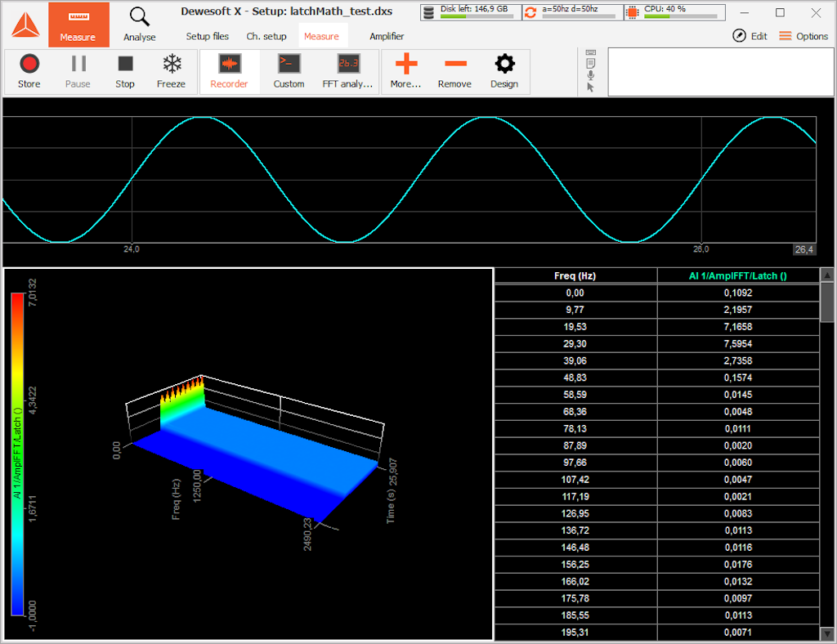
Task: Freeze the display with snowflake icon
Action: point(172,71)
